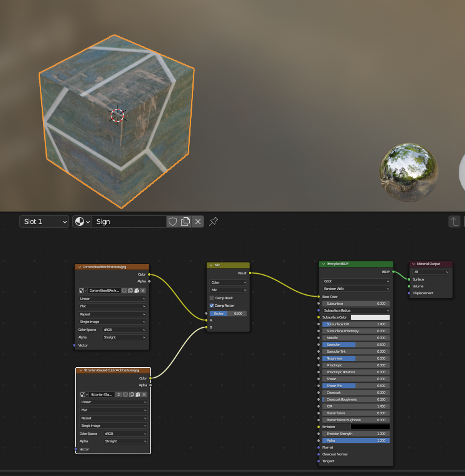Click open image folder icon in Corten Steel node
This screenshot has width=465, height=476.
[137, 291]
